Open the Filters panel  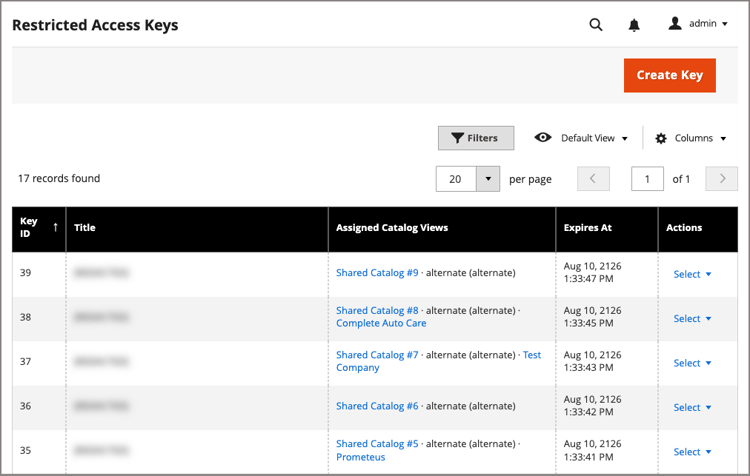(x=476, y=138)
